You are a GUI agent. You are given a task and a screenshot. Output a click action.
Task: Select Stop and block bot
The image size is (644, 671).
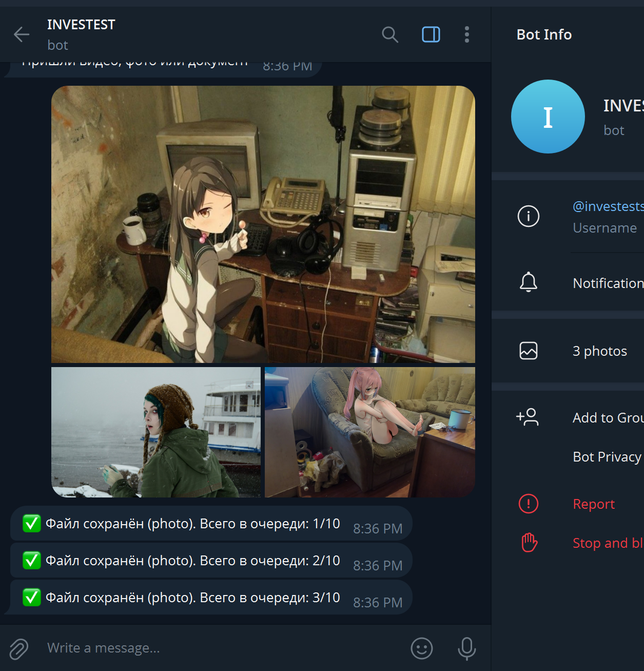(x=608, y=543)
